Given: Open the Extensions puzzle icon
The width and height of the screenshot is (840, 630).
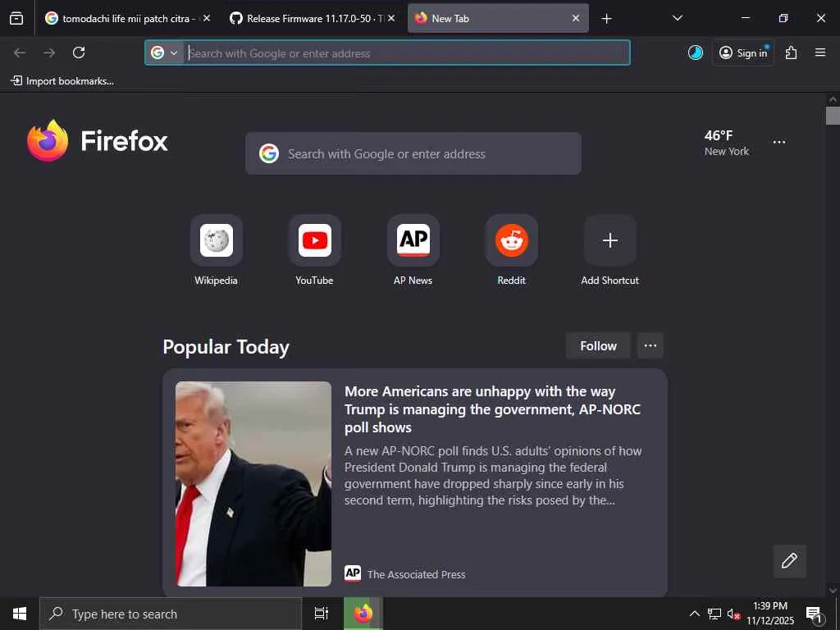Looking at the screenshot, I should tap(792, 52).
